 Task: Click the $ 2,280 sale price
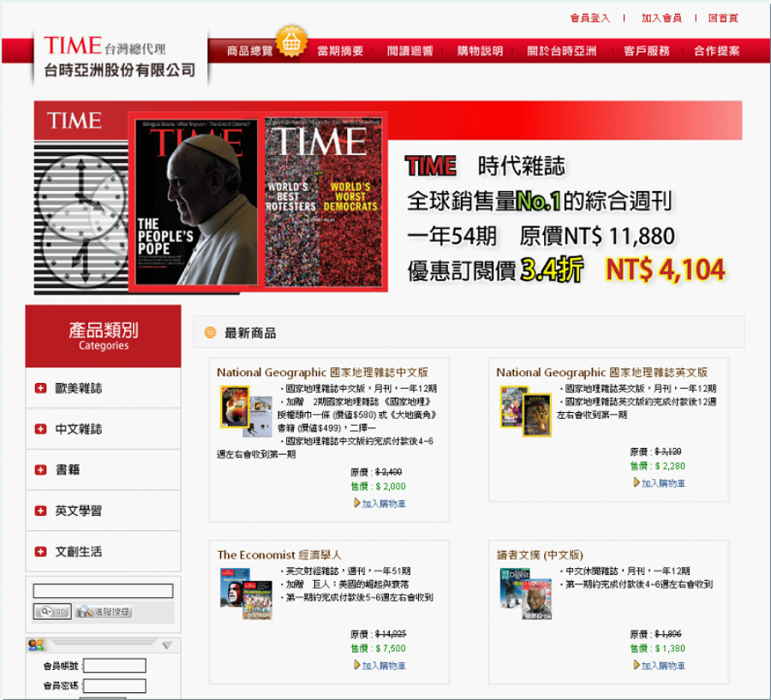670,466
